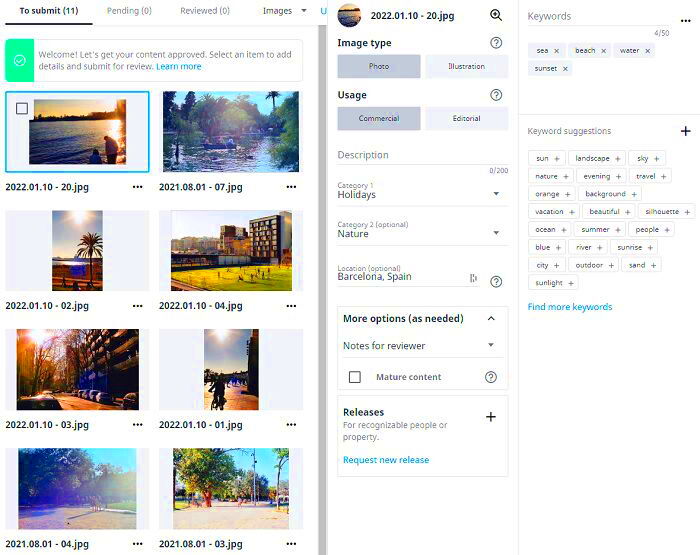Switch to the Reviewed (0) tab
This screenshot has width=700, height=555.
(x=205, y=11)
